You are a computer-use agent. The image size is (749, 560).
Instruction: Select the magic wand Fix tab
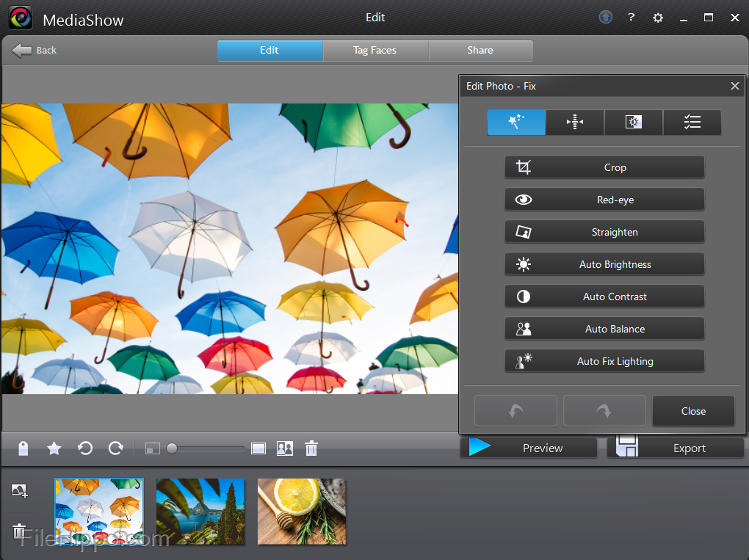(x=516, y=123)
